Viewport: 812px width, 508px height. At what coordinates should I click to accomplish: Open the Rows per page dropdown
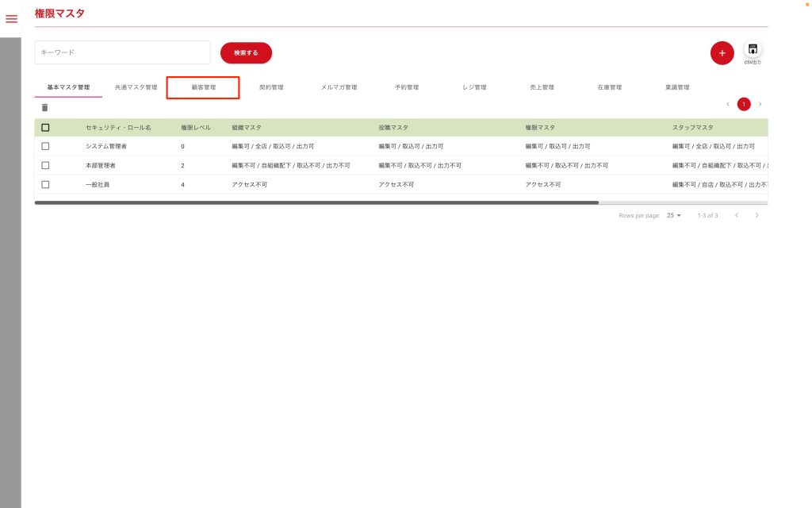click(x=674, y=215)
